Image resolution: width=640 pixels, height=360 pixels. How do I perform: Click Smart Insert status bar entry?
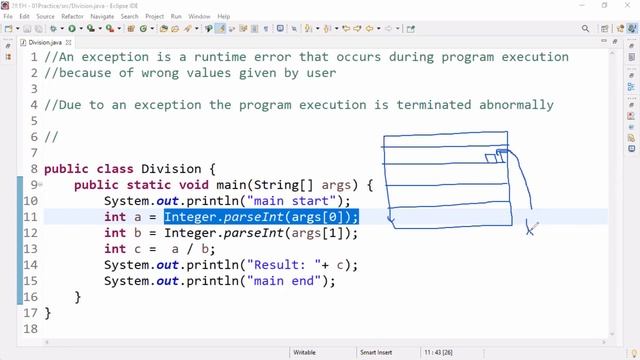click(x=376, y=352)
